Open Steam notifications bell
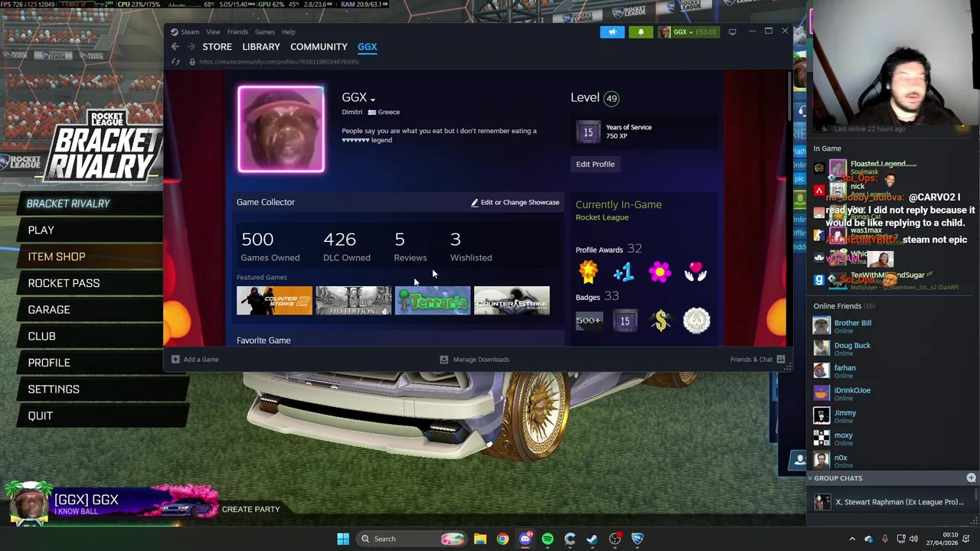 point(641,32)
